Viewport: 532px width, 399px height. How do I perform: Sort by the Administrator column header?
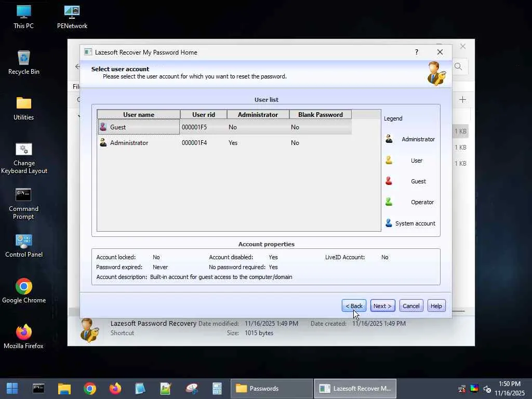(x=258, y=115)
